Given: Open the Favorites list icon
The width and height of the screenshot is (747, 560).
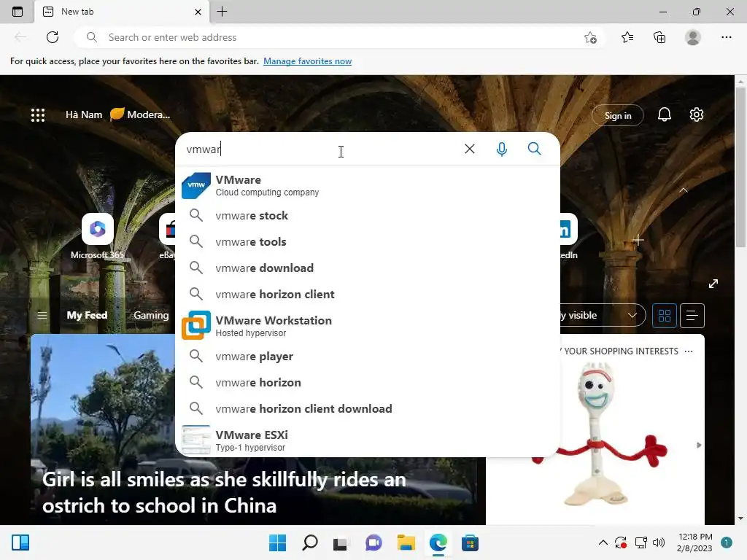Looking at the screenshot, I should tap(627, 37).
